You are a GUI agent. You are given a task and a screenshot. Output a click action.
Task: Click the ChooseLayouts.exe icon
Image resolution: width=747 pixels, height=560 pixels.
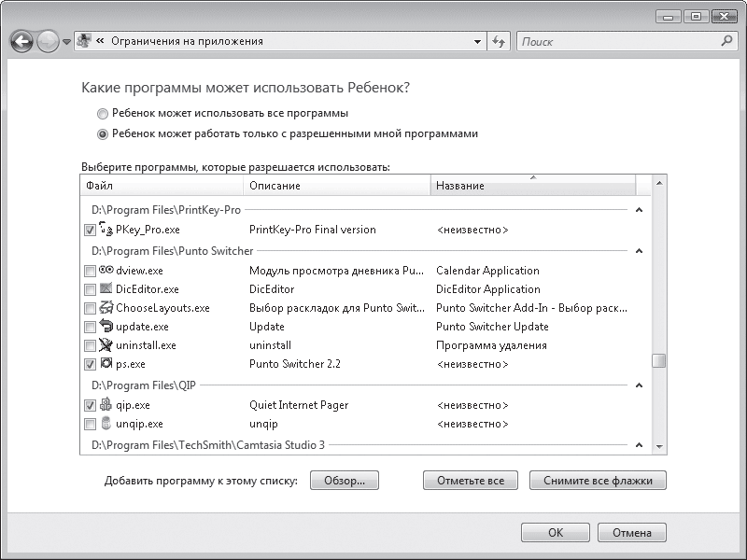click(x=106, y=308)
